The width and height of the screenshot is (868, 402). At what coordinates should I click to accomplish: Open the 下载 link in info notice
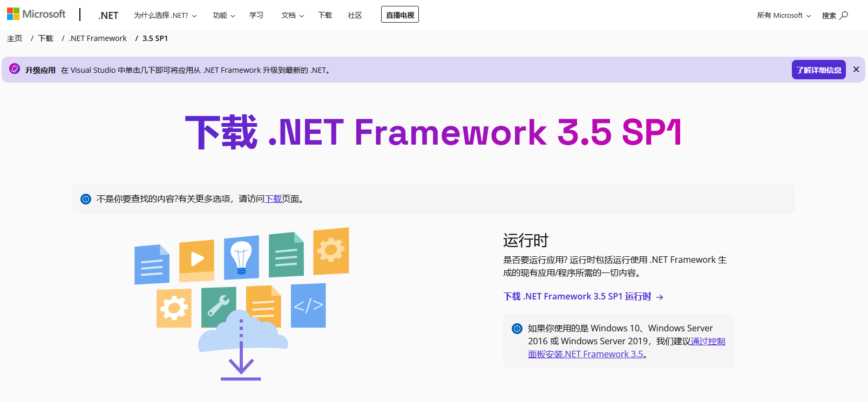click(273, 199)
